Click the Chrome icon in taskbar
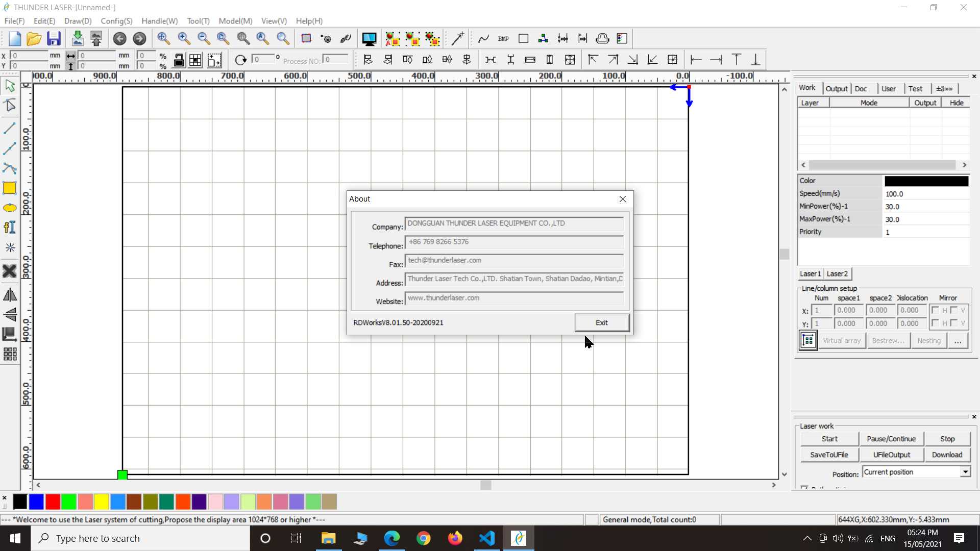The height and width of the screenshot is (551, 980). tap(423, 538)
